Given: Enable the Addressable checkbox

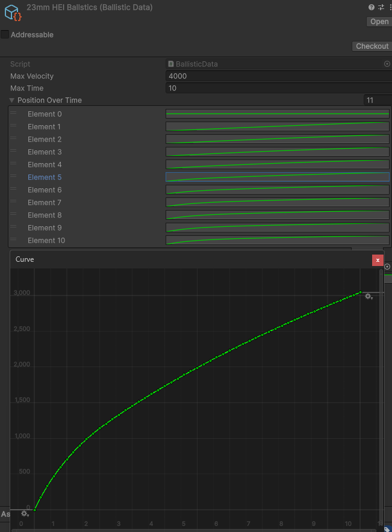Looking at the screenshot, I should pyautogui.click(x=5, y=34).
